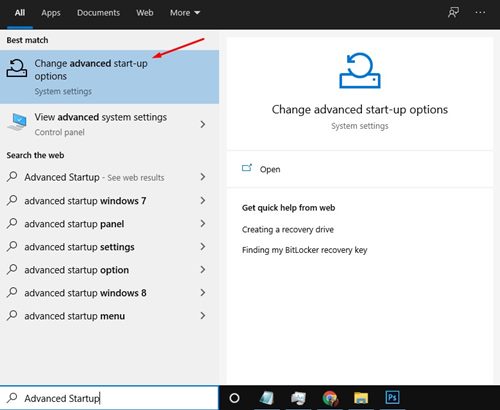The image size is (500, 410).
Task: Click the Best match heading
Action: pos(27,40)
